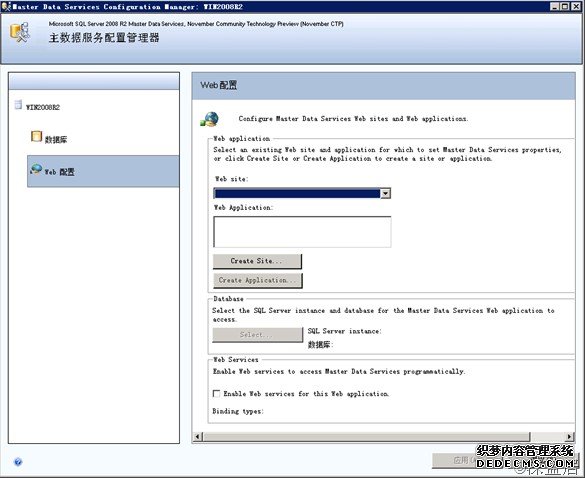Screen dimensions: 585x478
Task: Click the Create Site button
Action: click(x=257, y=261)
